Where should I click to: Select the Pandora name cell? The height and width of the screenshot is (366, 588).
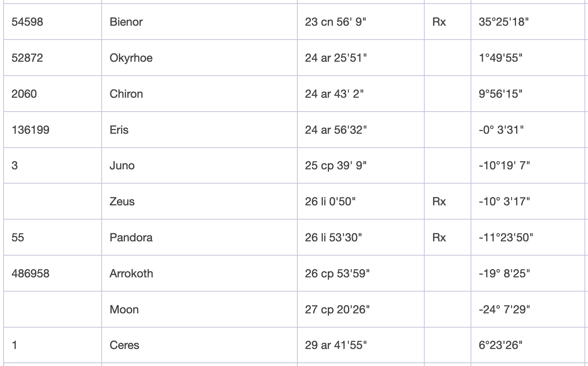(131, 237)
